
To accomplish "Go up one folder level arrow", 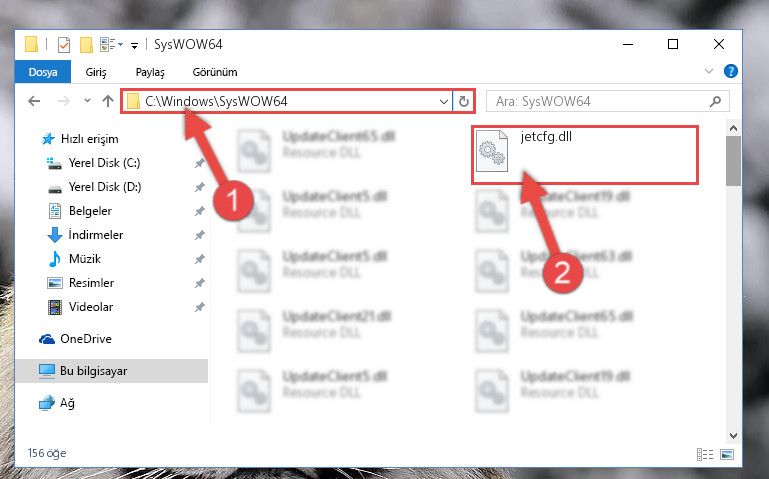I will point(108,101).
